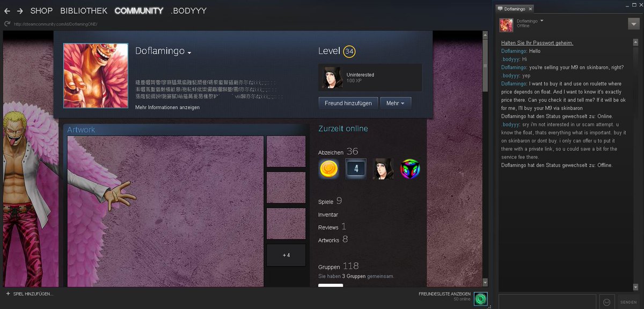Open the Uninterested featured badge icon
This screenshot has height=309, width=644.
tap(332, 78)
